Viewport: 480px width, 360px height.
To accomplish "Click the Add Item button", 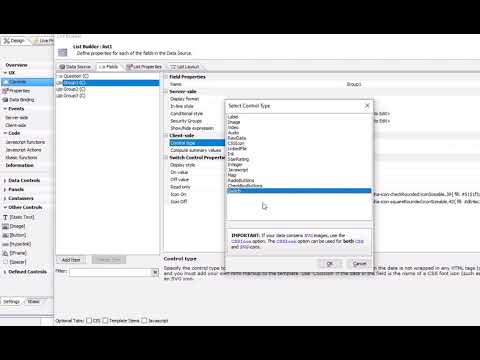I will (x=71, y=260).
